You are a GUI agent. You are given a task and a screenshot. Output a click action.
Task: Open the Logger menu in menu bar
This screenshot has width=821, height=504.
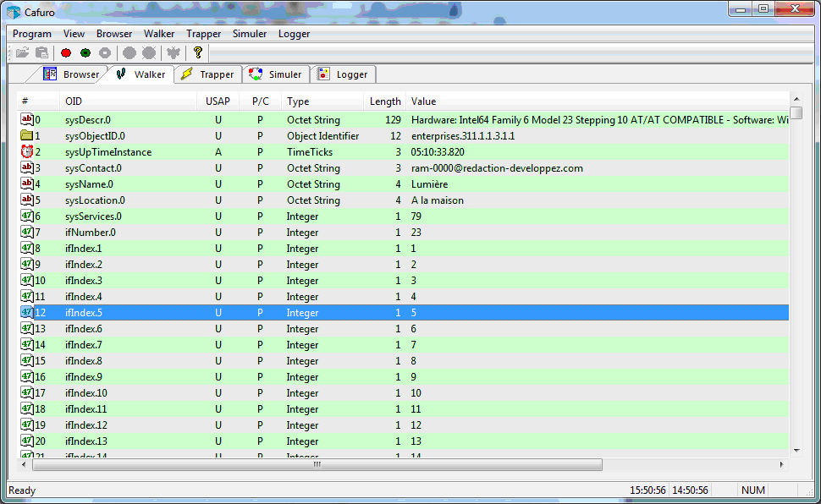[294, 34]
